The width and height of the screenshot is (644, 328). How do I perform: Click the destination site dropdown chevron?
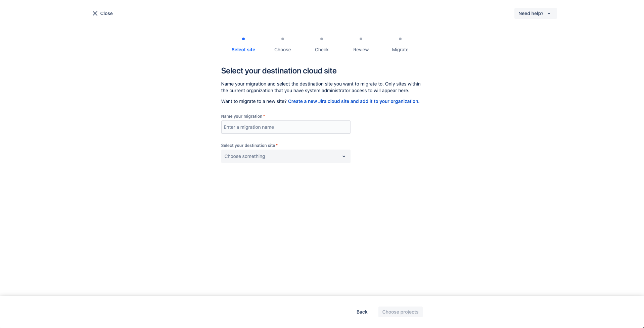pos(344,156)
